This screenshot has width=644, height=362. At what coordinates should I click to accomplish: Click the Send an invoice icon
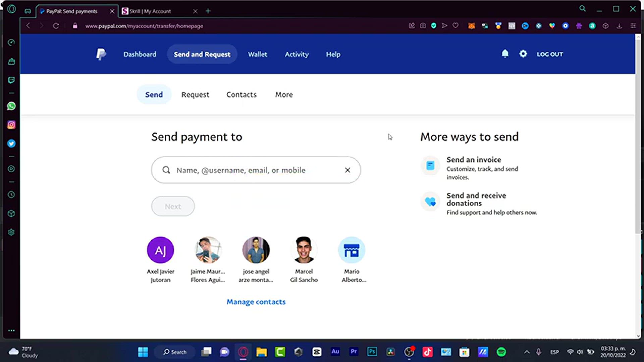pos(430,165)
